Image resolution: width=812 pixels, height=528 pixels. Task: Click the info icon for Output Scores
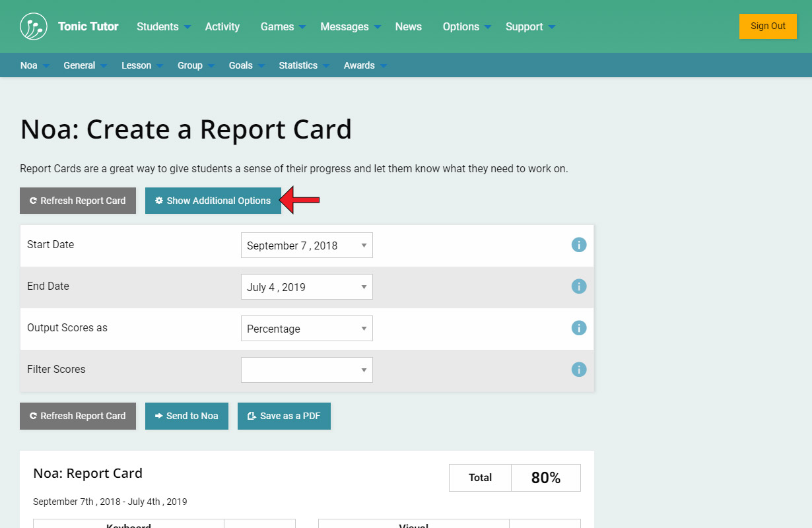pyautogui.click(x=579, y=328)
